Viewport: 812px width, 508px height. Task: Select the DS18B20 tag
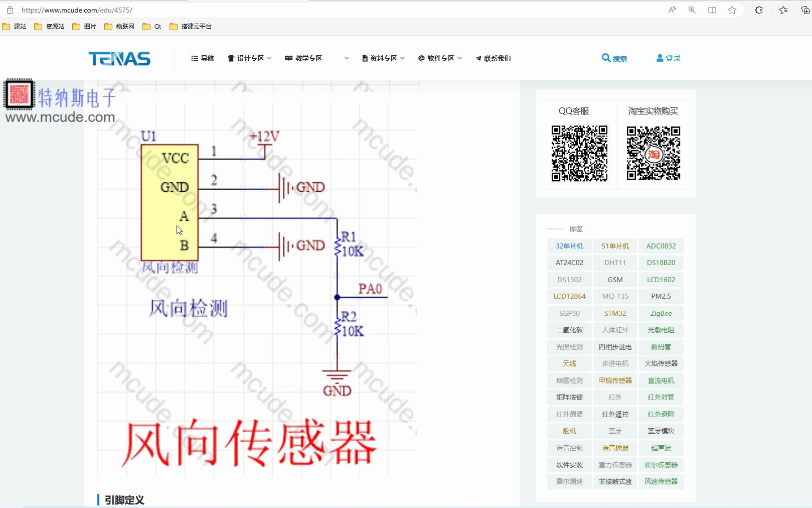661,263
